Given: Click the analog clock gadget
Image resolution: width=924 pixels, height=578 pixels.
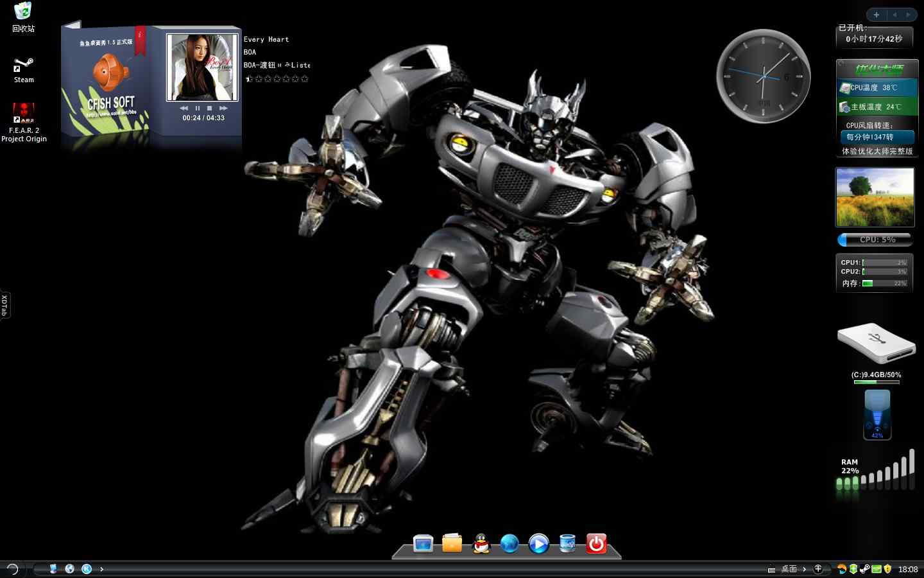Looking at the screenshot, I should click(763, 76).
